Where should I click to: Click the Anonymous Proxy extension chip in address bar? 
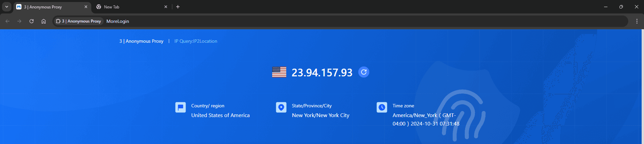(x=78, y=21)
